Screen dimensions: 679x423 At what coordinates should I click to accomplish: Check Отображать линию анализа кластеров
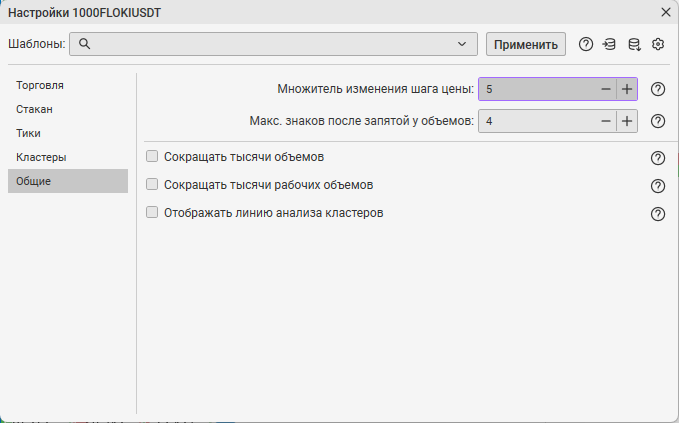pos(153,213)
